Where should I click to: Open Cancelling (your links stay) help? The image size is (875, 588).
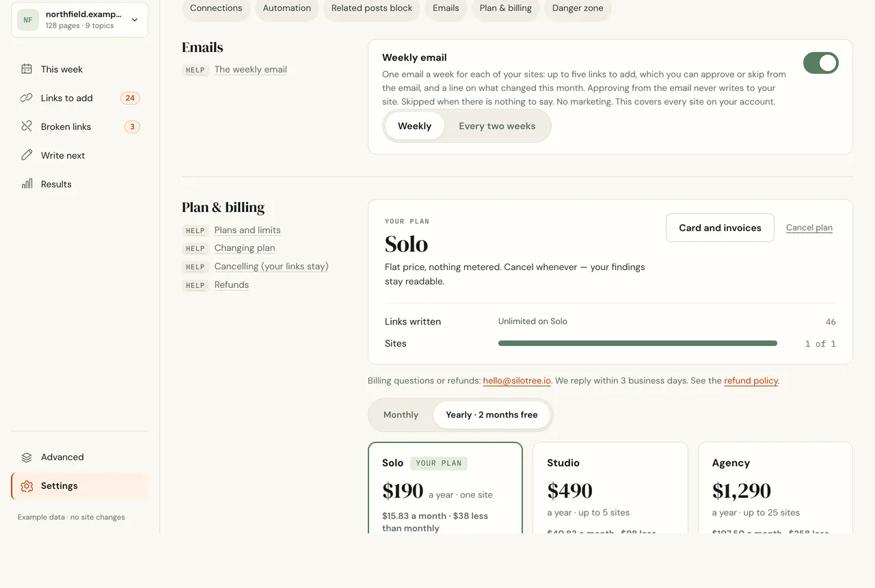coord(271,267)
